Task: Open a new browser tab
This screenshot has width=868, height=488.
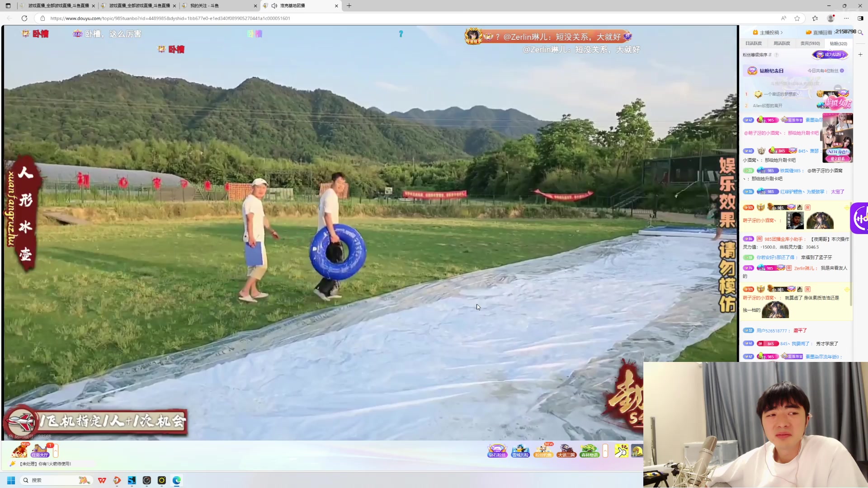Action: [349, 6]
